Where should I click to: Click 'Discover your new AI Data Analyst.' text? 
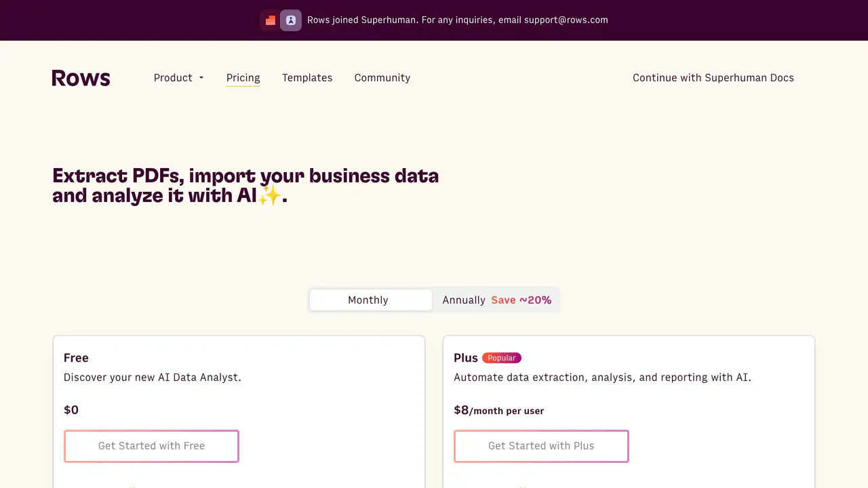(153, 378)
